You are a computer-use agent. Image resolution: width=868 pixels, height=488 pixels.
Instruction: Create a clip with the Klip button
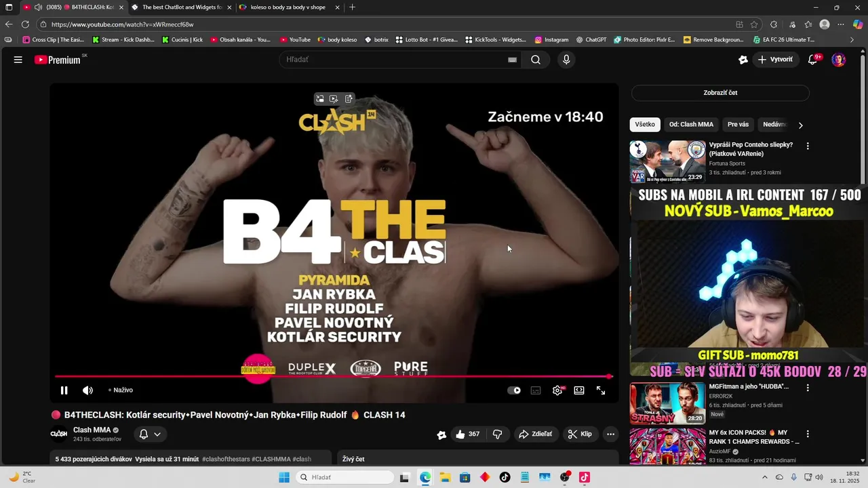[x=580, y=434]
